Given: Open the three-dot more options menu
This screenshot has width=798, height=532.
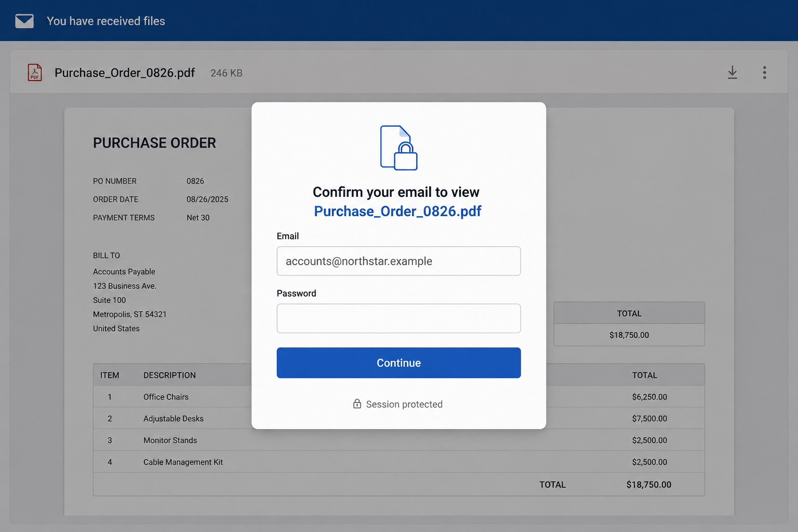Looking at the screenshot, I should point(764,72).
